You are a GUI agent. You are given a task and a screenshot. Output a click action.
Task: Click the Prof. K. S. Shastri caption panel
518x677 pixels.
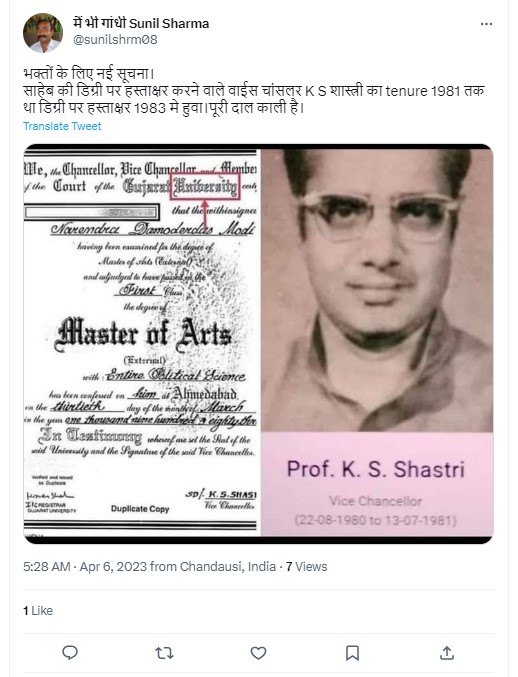point(377,484)
